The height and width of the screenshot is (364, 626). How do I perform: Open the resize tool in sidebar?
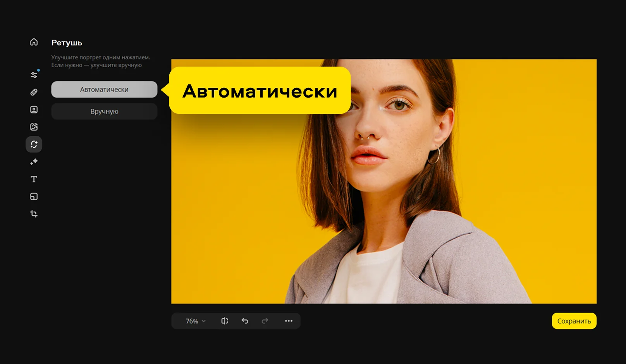(34, 196)
